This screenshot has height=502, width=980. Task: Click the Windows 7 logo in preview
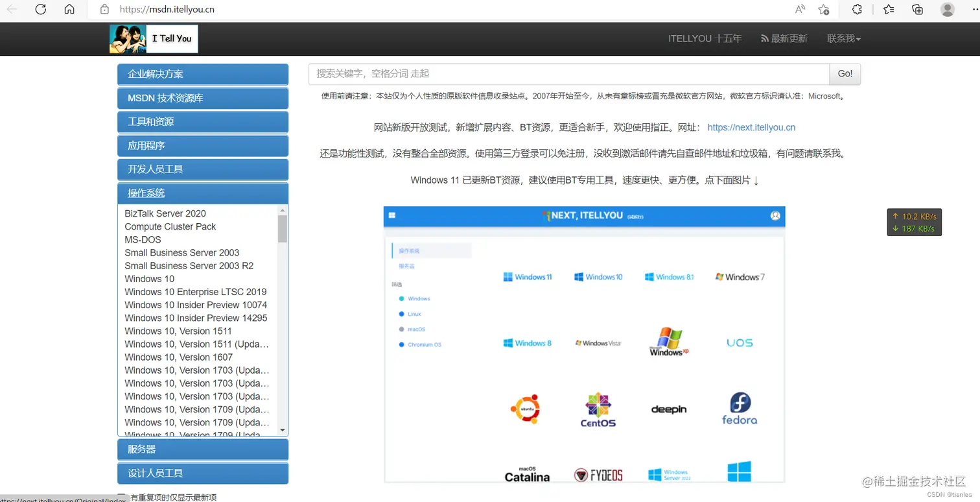click(740, 277)
